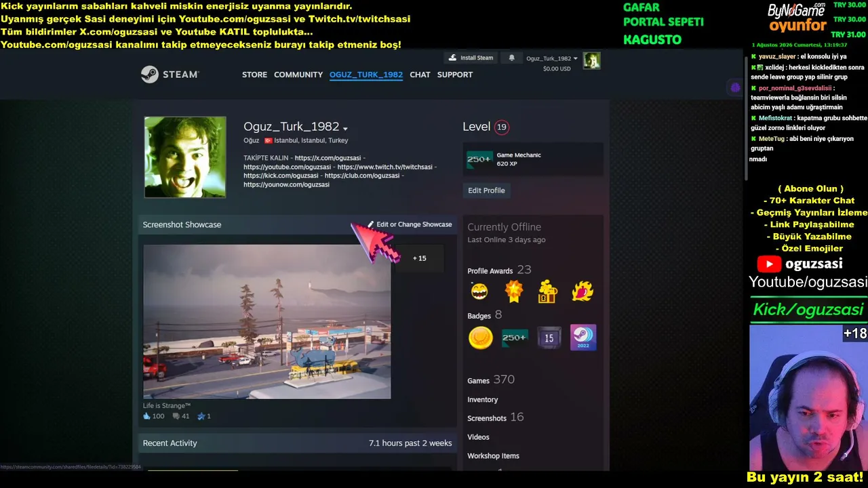Click the "7.1 hours past 2 weeks" text
This screenshot has height=488, width=868.
pos(410,443)
